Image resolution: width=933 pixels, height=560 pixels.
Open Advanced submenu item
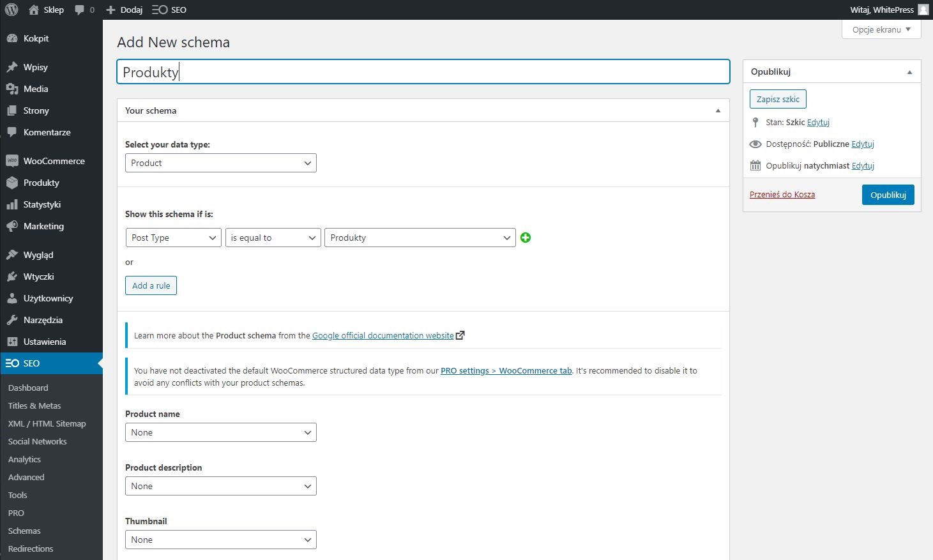tap(26, 477)
